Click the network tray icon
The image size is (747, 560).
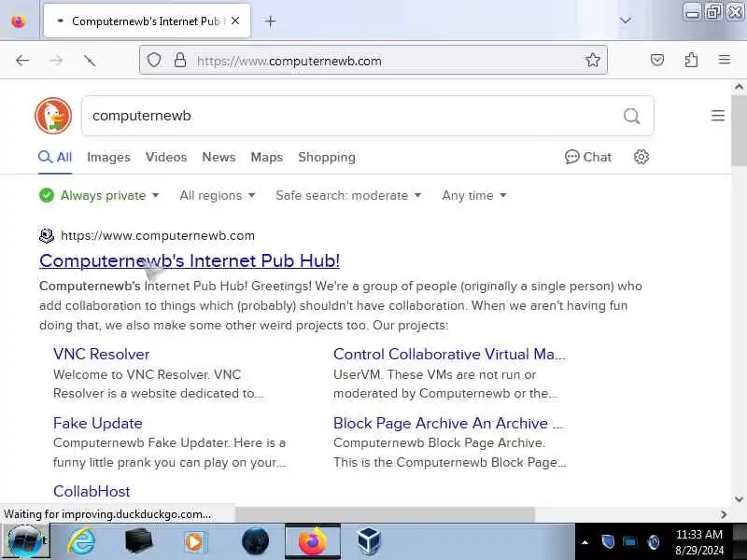[629, 542]
